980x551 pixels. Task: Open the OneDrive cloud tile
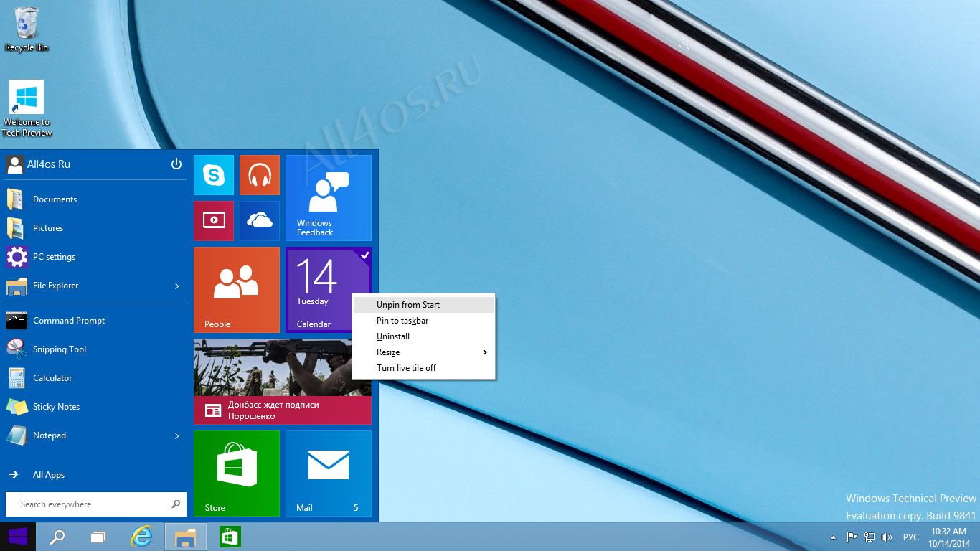click(x=260, y=221)
